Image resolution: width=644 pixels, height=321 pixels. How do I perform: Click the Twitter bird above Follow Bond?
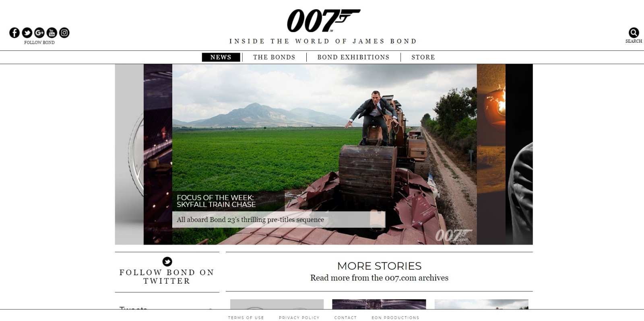(167, 262)
